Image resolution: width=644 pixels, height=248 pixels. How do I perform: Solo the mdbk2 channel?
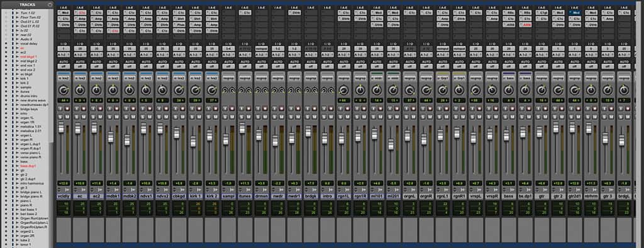coord(126,117)
